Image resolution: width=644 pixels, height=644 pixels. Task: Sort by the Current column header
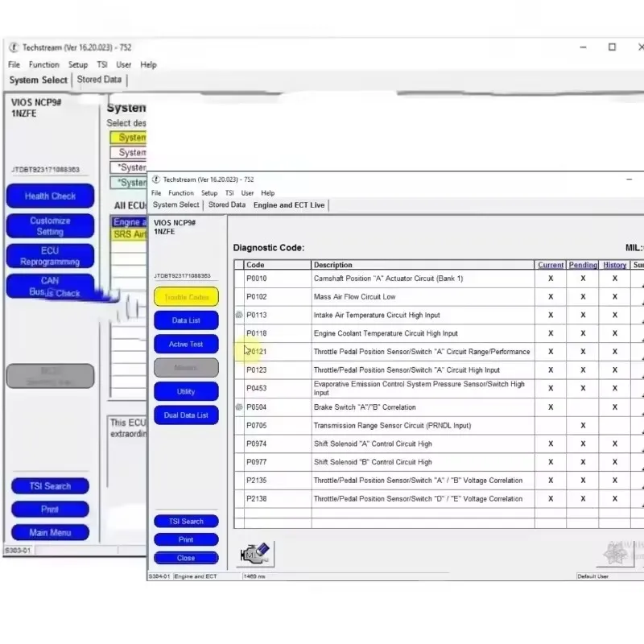coord(551,265)
